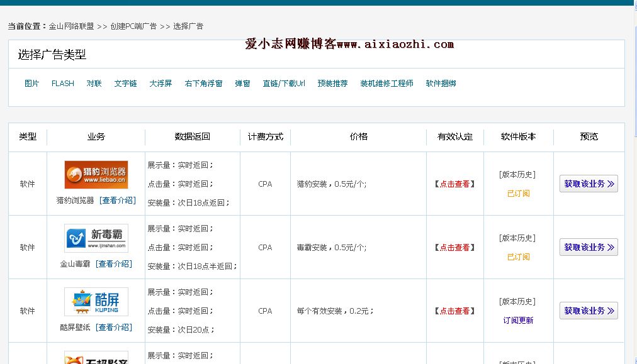Open the 文字链 ad type
The height and width of the screenshot is (364, 637).
[x=125, y=83]
